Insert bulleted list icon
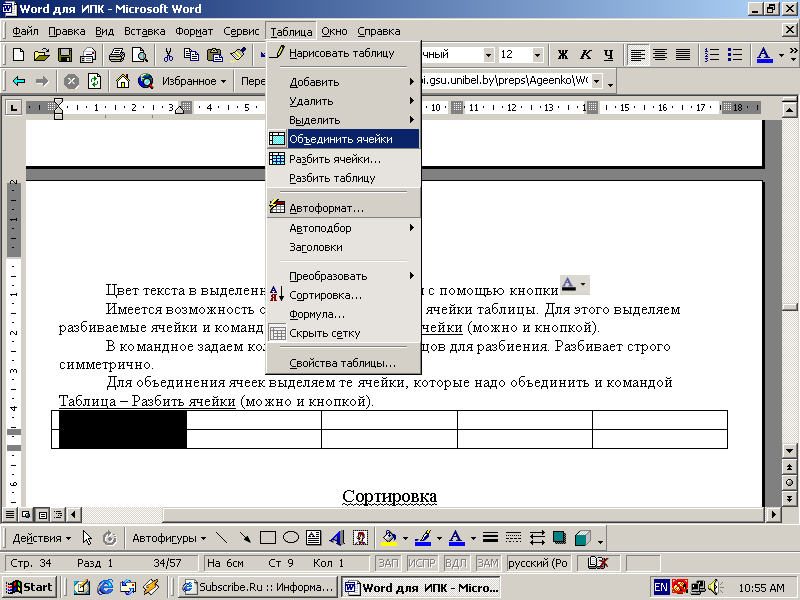Image resolution: width=800 pixels, height=600 pixels. [x=735, y=54]
